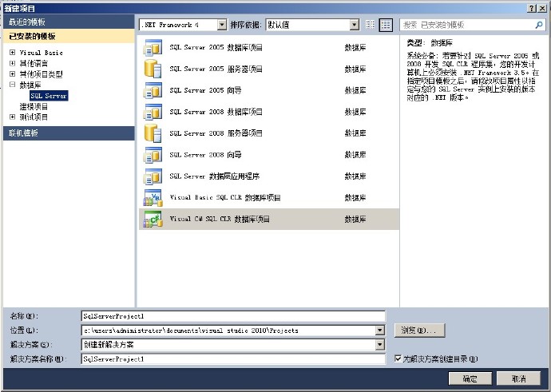
Task: Open the 排序依据 sort dropdown
Action: [355, 25]
